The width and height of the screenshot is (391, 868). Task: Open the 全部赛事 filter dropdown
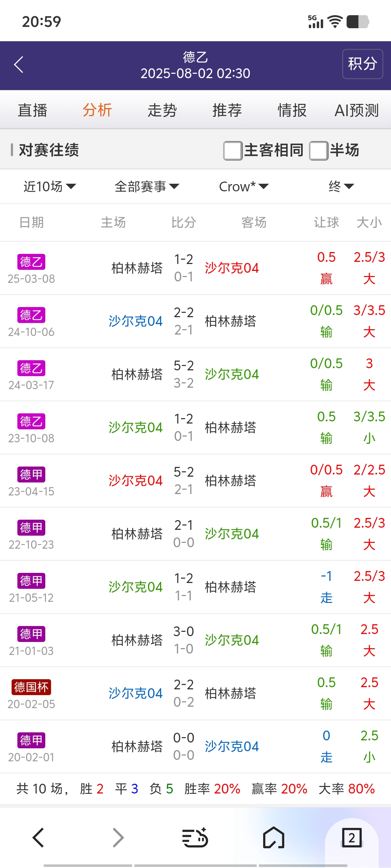(147, 187)
